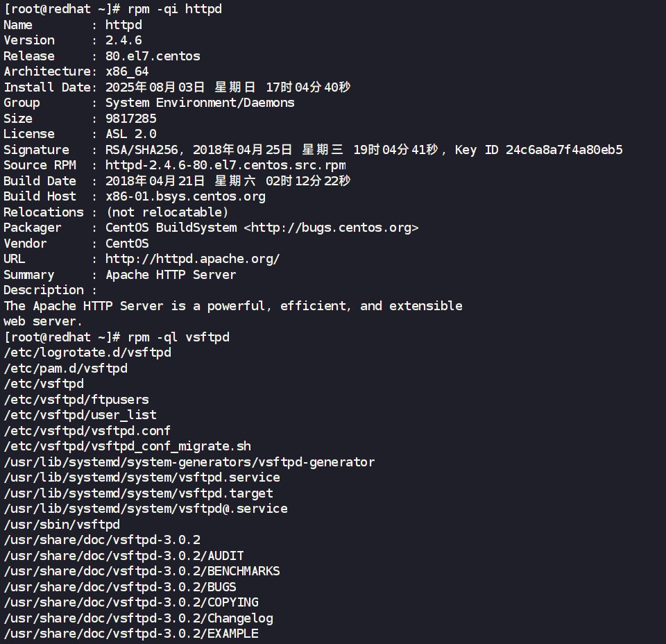Click the vsftpd-3.0.2/Changelog path
The height and width of the screenshot is (644, 666).
(139, 618)
